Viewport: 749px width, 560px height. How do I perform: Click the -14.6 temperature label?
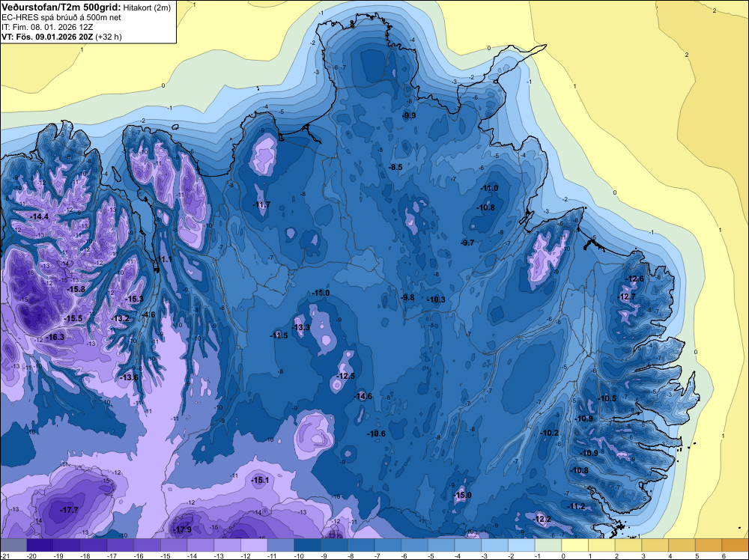(x=363, y=396)
